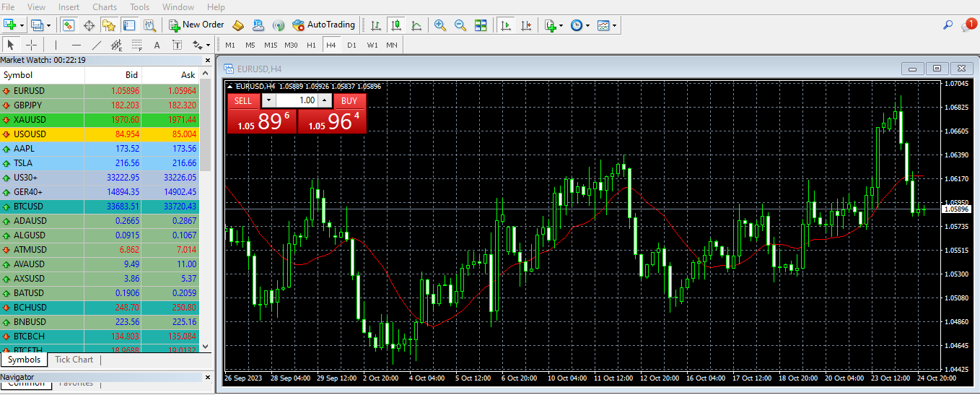Open the Periods clock dropdown
This screenshot has width=980, height=395.
(588, 25)
